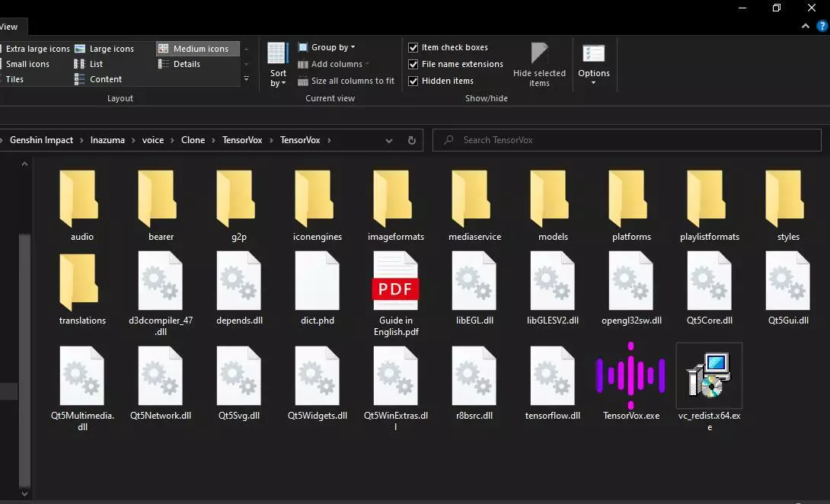Toggle Hidden items visibility
This screenshot has height=504, width=830.
pos(413,81)
